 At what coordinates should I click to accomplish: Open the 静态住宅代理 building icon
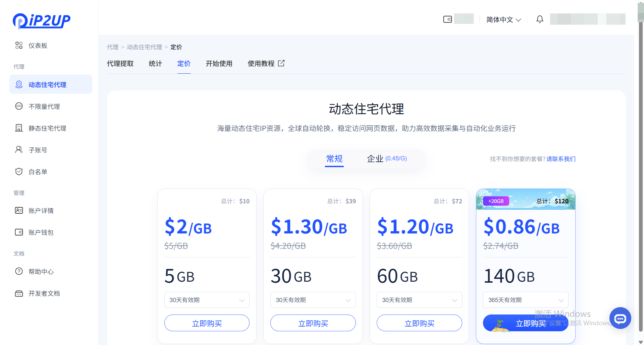point(19,128)
